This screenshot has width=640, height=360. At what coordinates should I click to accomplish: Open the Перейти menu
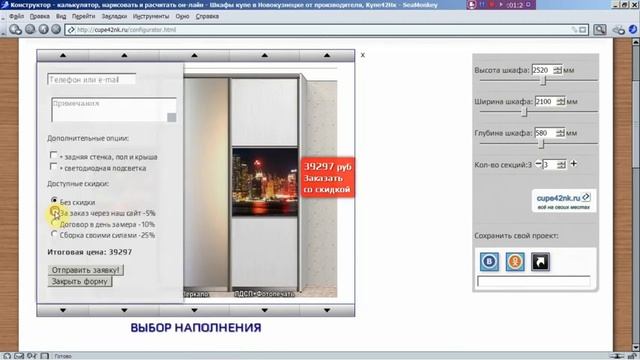83,16
